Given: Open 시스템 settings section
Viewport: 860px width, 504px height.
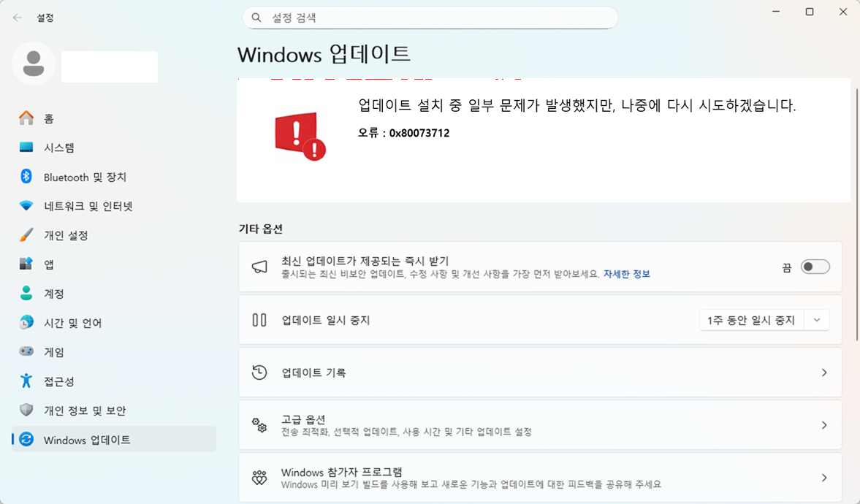Looking at the screenshot, I should click(x=114, y=147).
